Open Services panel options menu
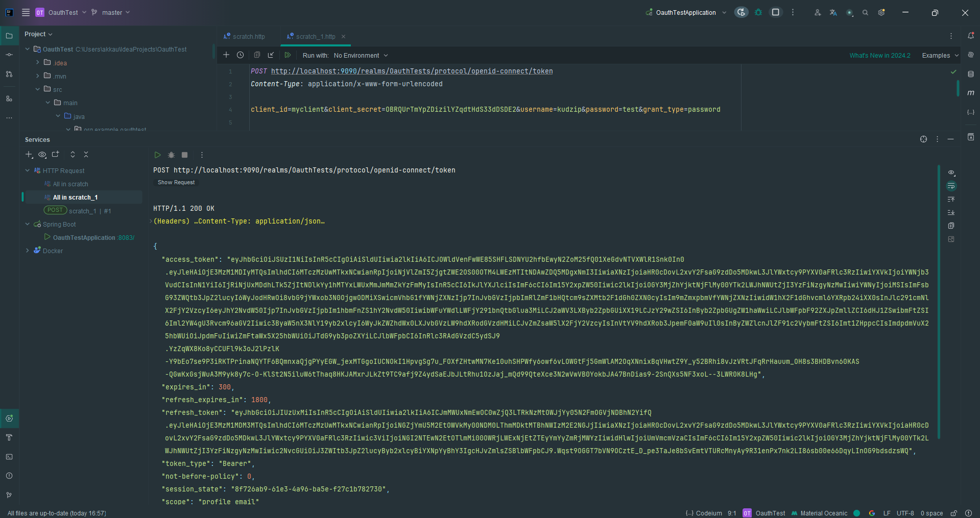This screenshot has width=980, height=518. point(937,139)
